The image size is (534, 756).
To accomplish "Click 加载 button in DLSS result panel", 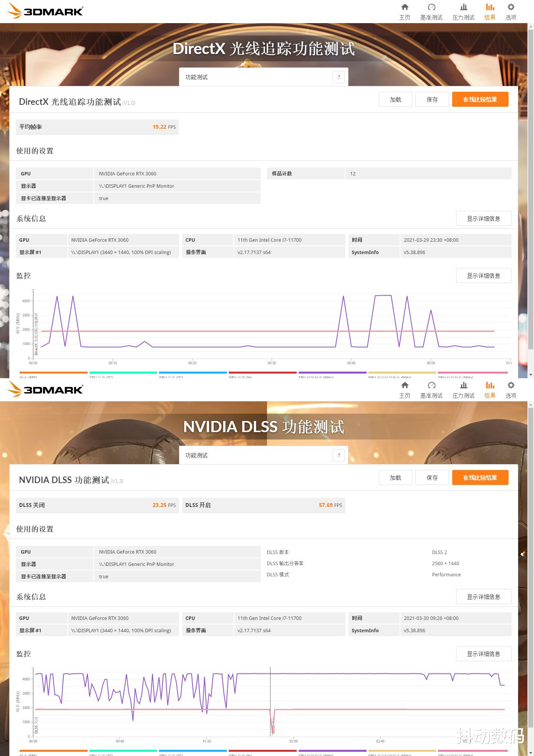I will coord(395,478).
